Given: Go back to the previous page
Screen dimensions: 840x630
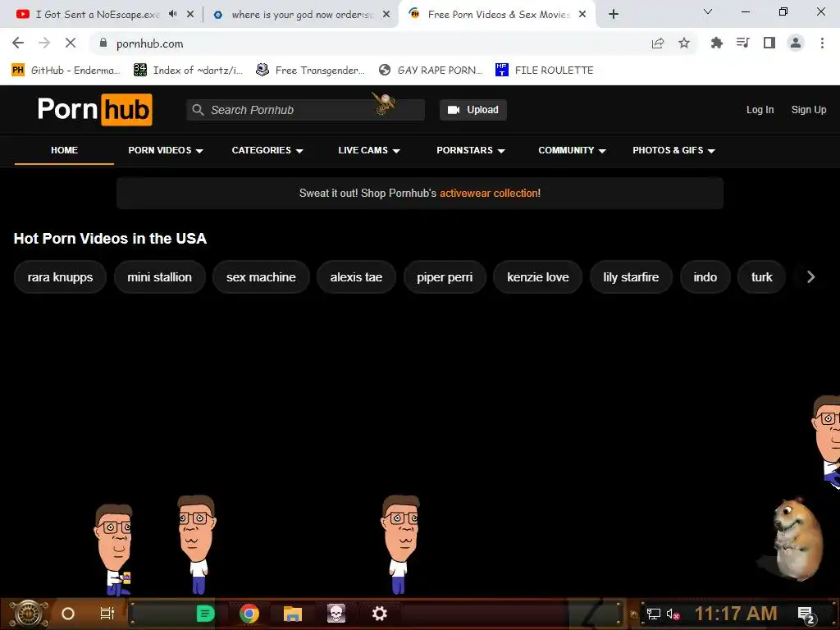Looking at the screenshot, I should point(18,43).
